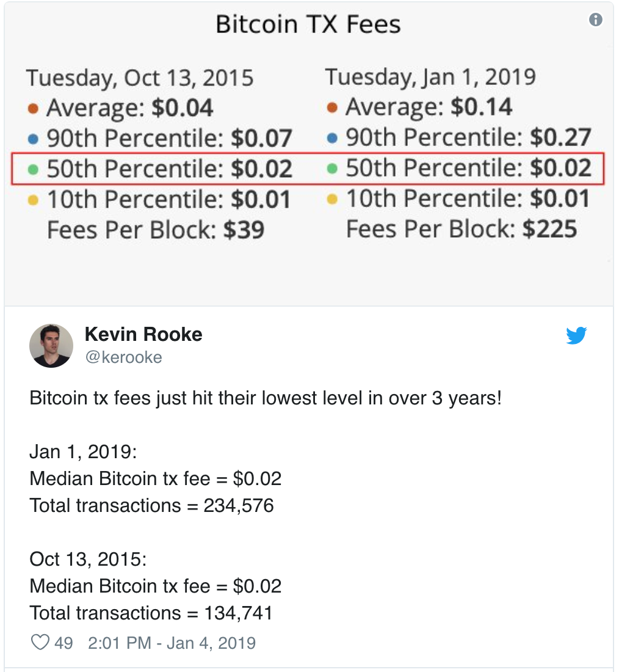Select the blue 90th Percentile dot for 2015

[x=34, y=139]
